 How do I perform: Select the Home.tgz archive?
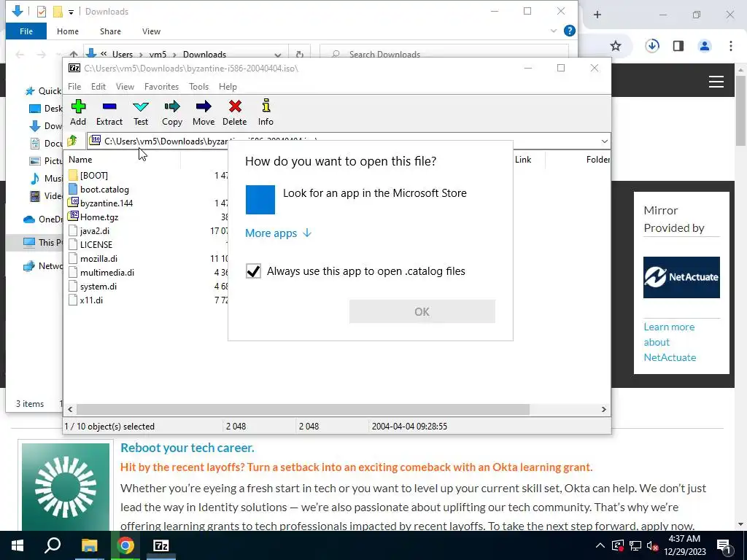(99, 217)
